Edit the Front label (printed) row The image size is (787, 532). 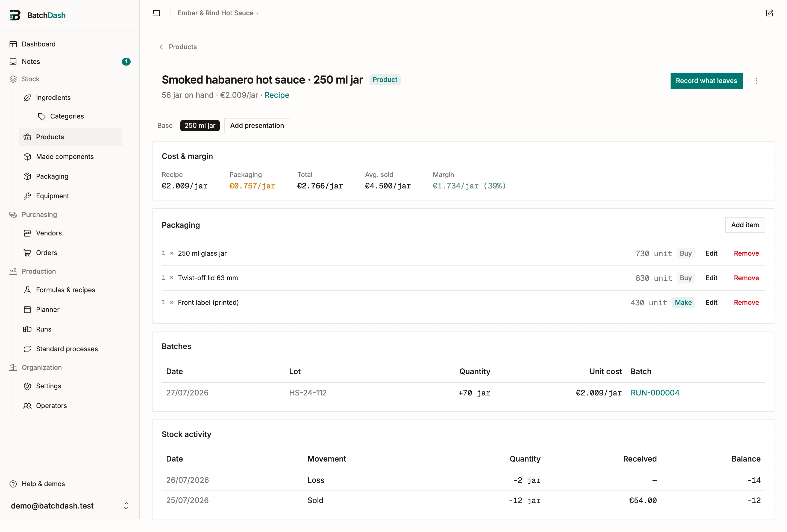712,303
